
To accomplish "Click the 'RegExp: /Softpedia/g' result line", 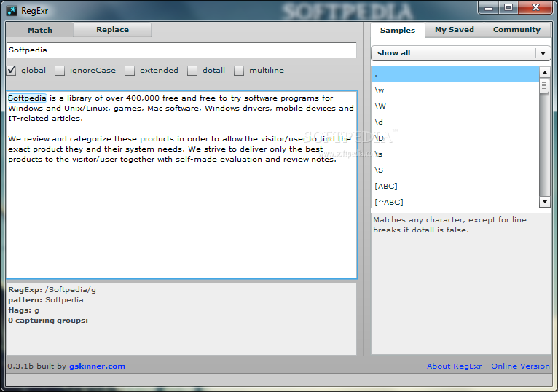I will point(52,290).
